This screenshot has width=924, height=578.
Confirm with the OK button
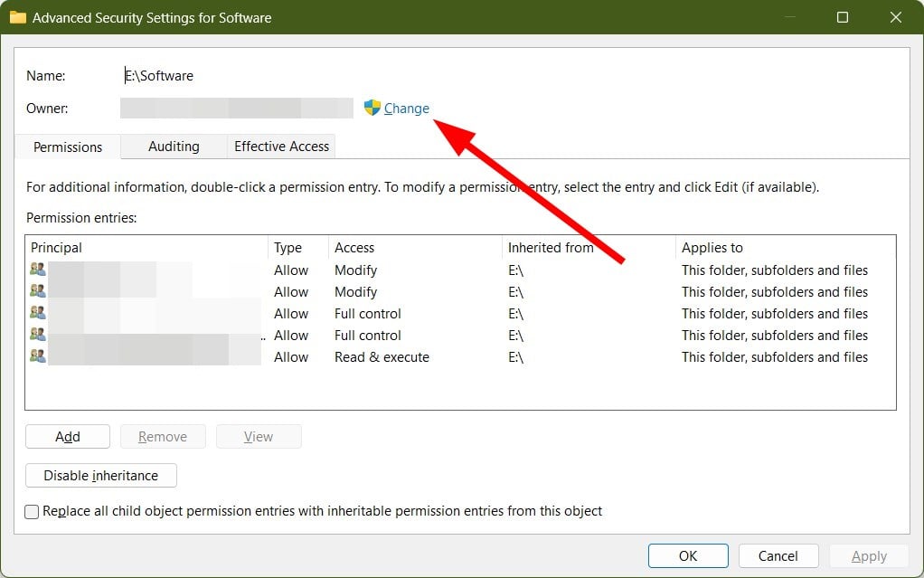(688, 556)
